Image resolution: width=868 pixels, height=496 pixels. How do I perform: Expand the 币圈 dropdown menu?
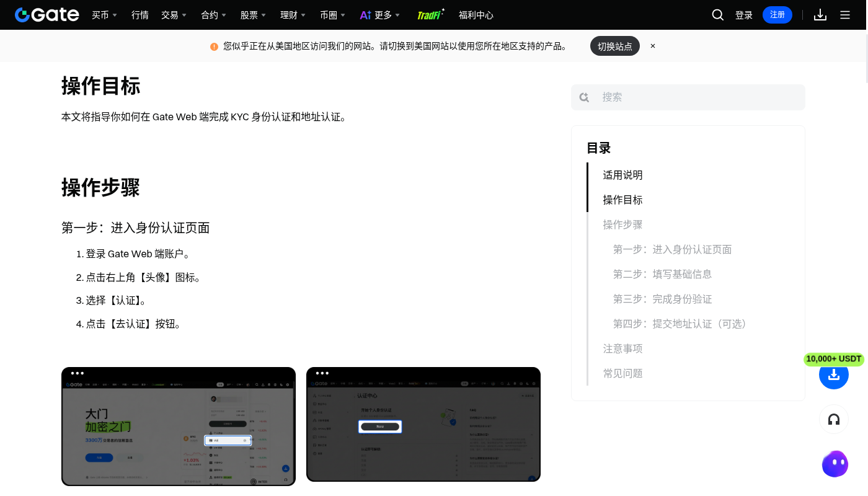(x=333, y=15)
